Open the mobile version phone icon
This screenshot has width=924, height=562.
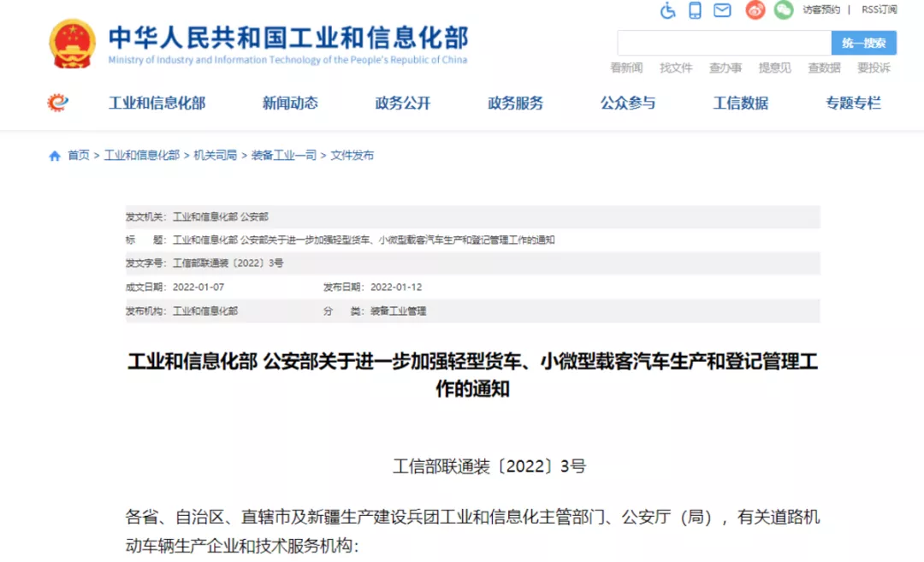coord(696,10)
